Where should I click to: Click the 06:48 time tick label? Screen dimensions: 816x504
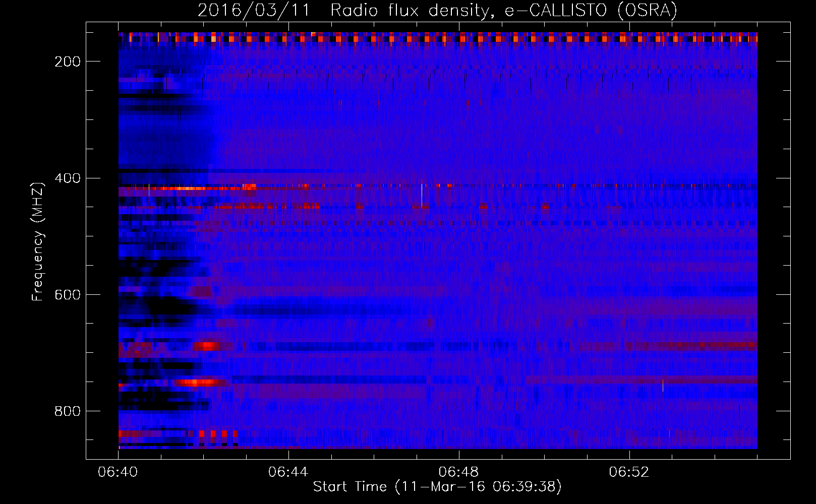(459, 472)
